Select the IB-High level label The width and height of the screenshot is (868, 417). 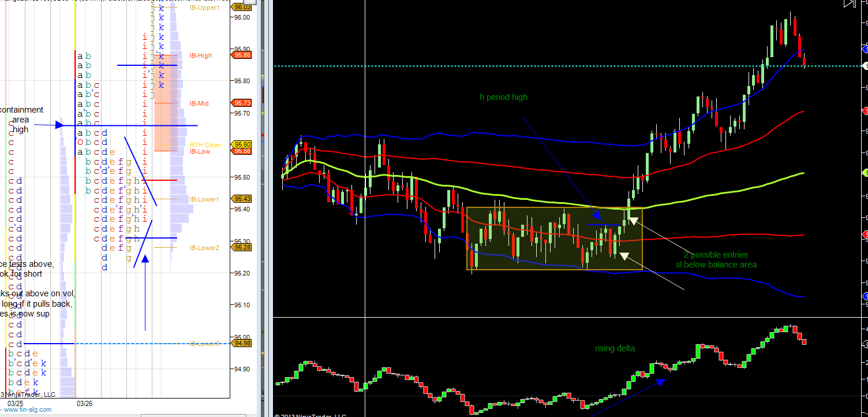[x=201, y=55]
